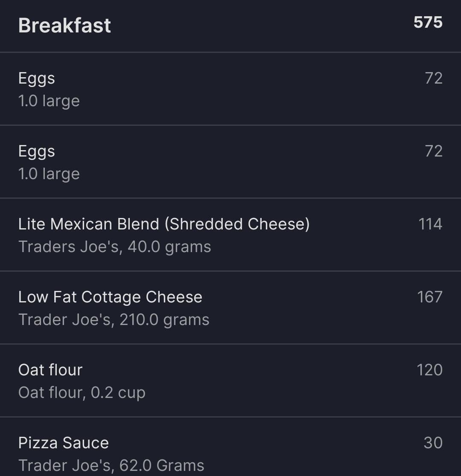Tap the 120 calories for Oat flour
The image size is (461, 476).
[430, 370]
